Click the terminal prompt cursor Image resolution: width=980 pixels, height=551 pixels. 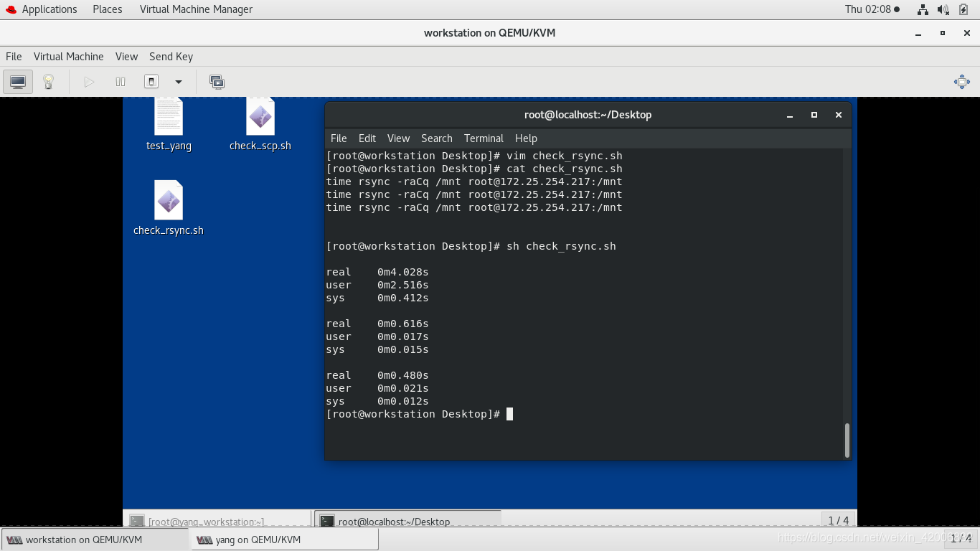[x=509, y=414]
